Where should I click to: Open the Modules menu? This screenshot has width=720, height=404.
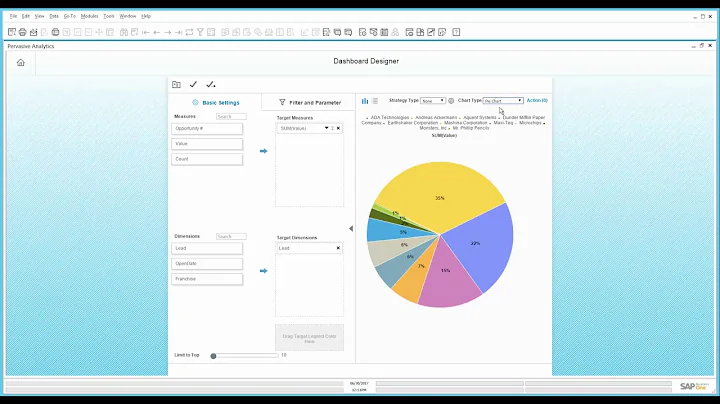pos(90,16)
